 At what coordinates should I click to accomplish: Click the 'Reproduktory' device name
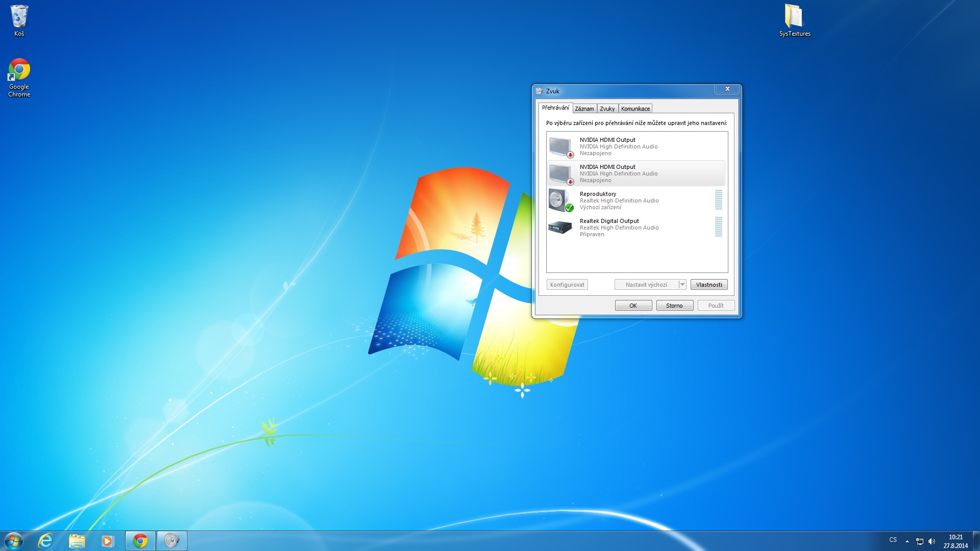(x=598, y=194)
